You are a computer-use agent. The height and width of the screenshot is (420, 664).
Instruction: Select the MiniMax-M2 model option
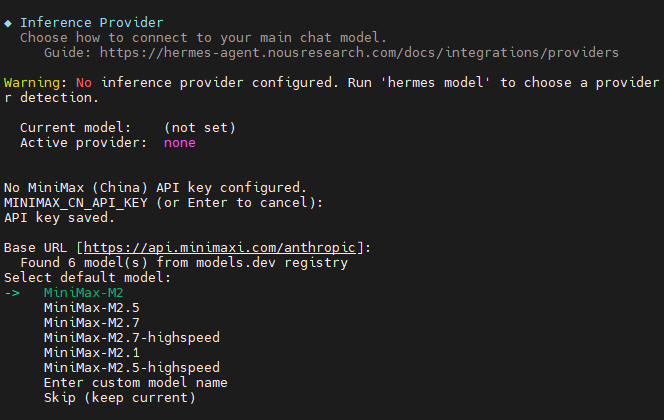(83, 293)
